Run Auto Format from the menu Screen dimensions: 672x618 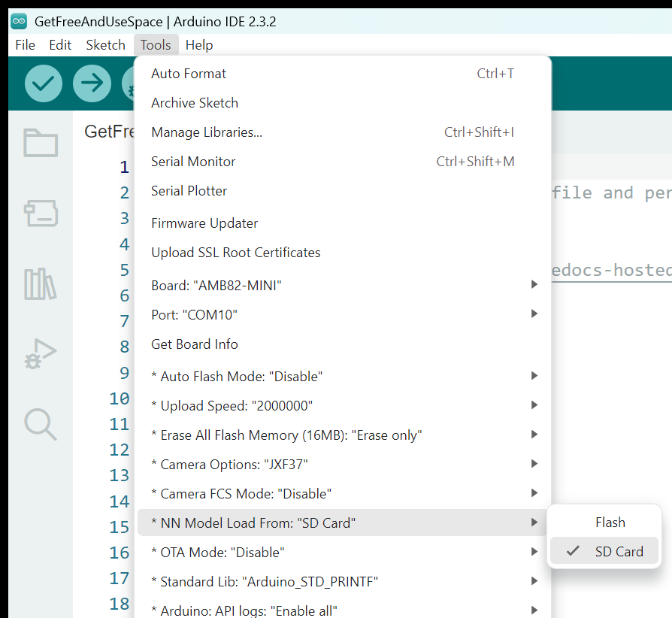click(189, 74)
